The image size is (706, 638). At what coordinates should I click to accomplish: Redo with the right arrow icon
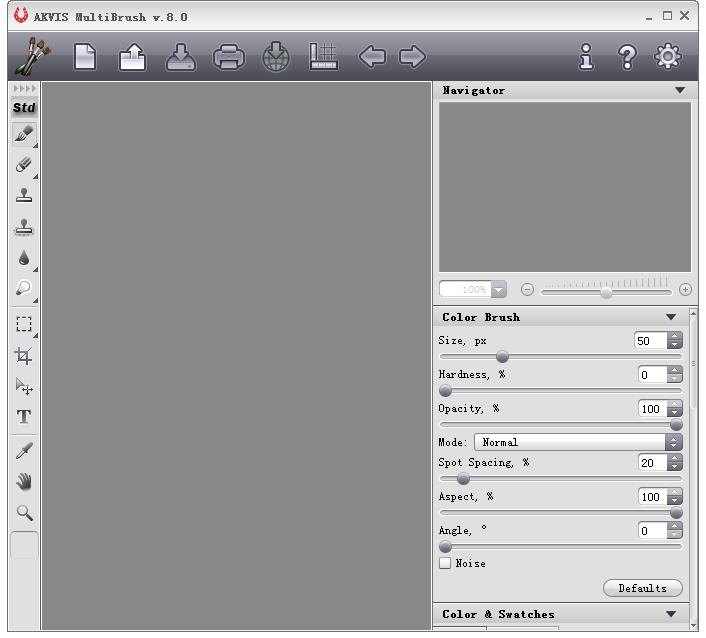pyautogui.click(x=412, y=57)
